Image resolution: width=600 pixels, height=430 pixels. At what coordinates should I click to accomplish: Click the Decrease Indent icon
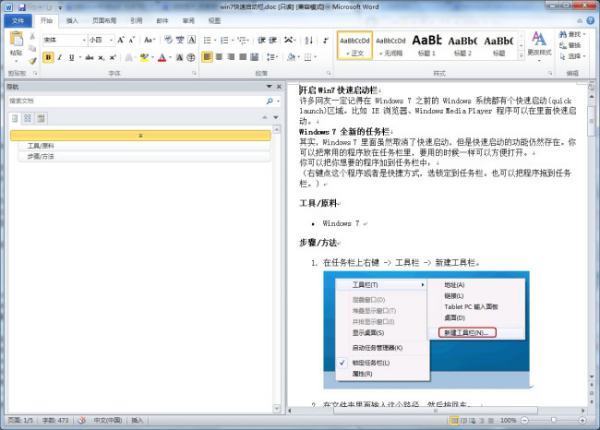(x=262, y=40)
